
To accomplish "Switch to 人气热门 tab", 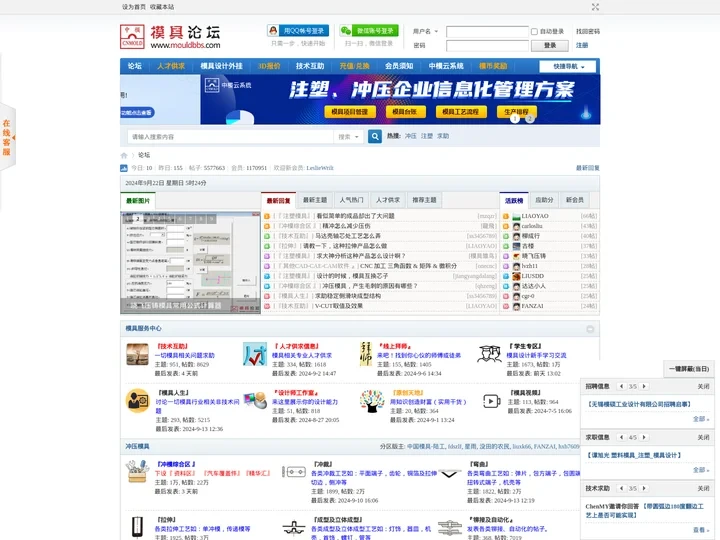I will coord(351,200).
